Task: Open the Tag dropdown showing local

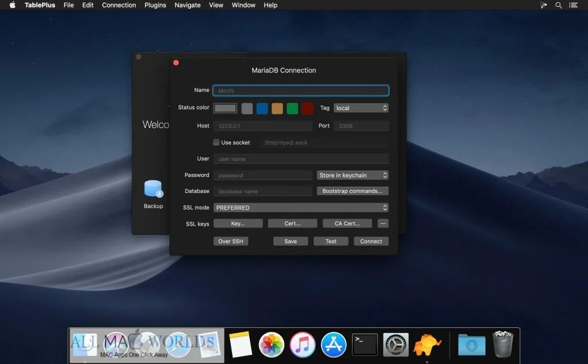Action: (361, 108)
